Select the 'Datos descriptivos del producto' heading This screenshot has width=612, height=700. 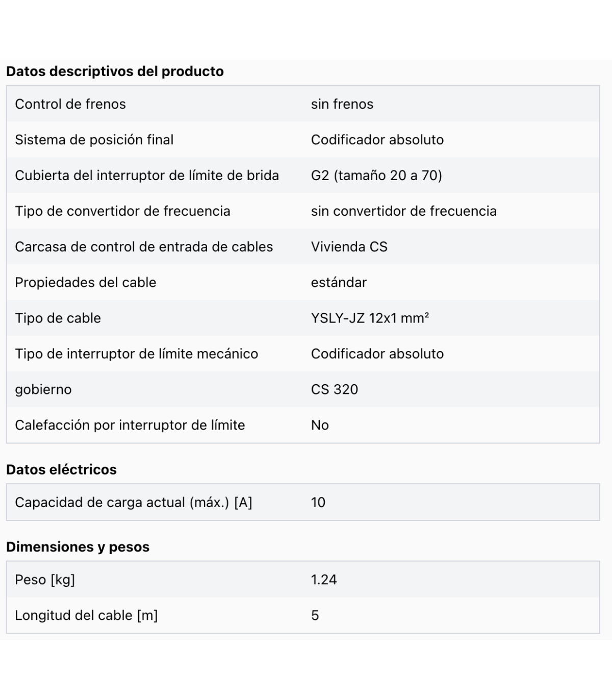pos(115,71)
